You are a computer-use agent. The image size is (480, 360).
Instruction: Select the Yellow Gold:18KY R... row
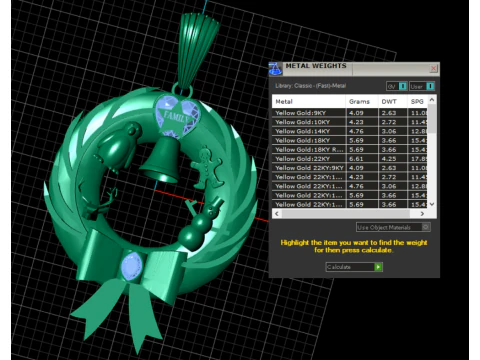(x=349, y=149)
